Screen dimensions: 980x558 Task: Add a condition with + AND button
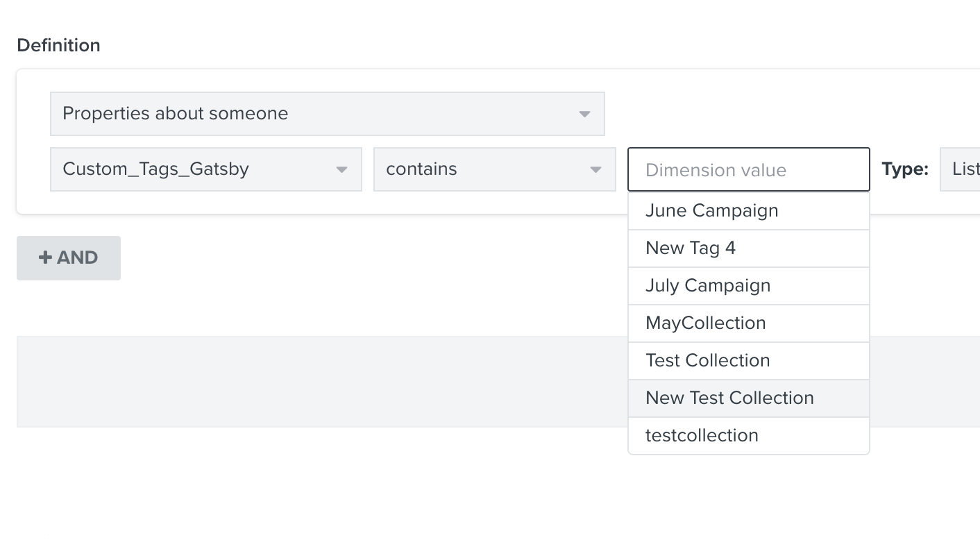click(x=69, y=258)
